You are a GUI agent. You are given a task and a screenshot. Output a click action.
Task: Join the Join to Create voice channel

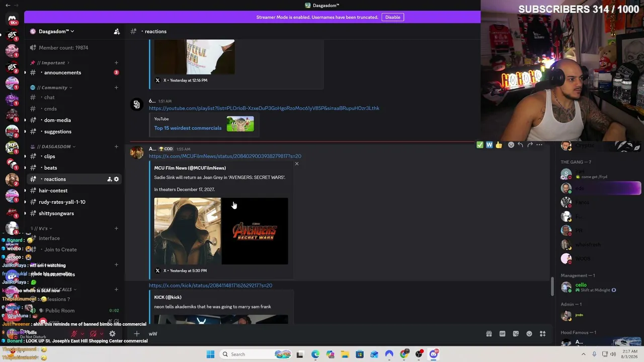point(60,250)
